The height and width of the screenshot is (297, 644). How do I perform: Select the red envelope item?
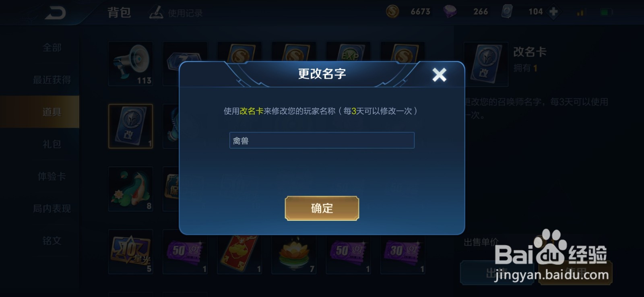239,254
